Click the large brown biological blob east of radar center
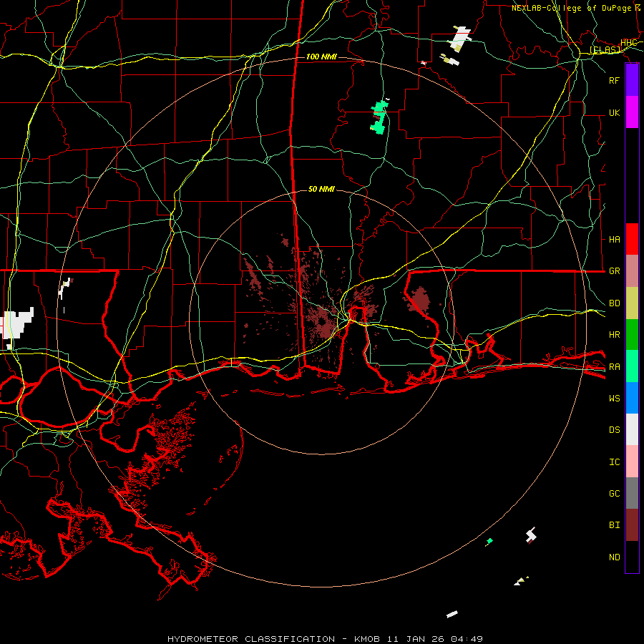 pos(420,299)
